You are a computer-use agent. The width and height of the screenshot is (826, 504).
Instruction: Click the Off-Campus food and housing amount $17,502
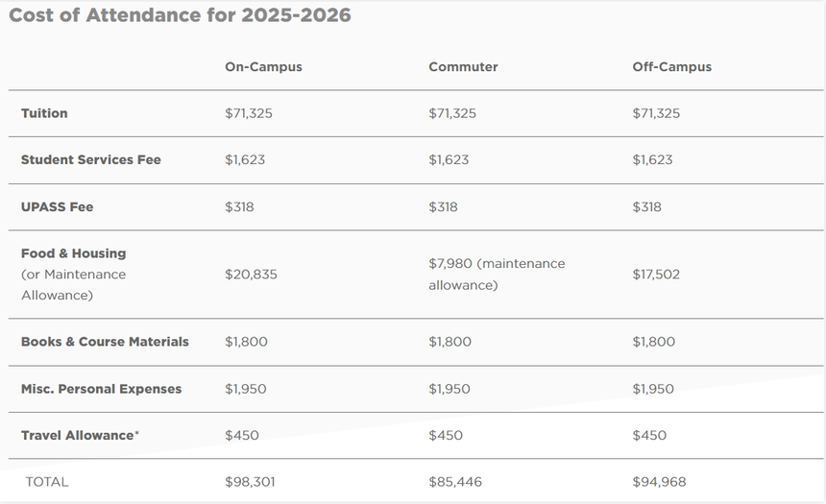[x=656, y=275]
